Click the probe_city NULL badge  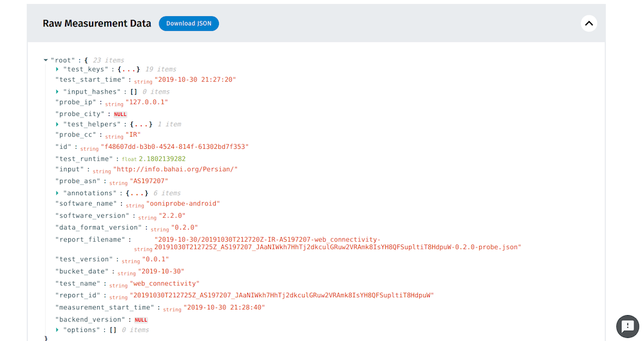pyautogui.click(x=120, y=114)
